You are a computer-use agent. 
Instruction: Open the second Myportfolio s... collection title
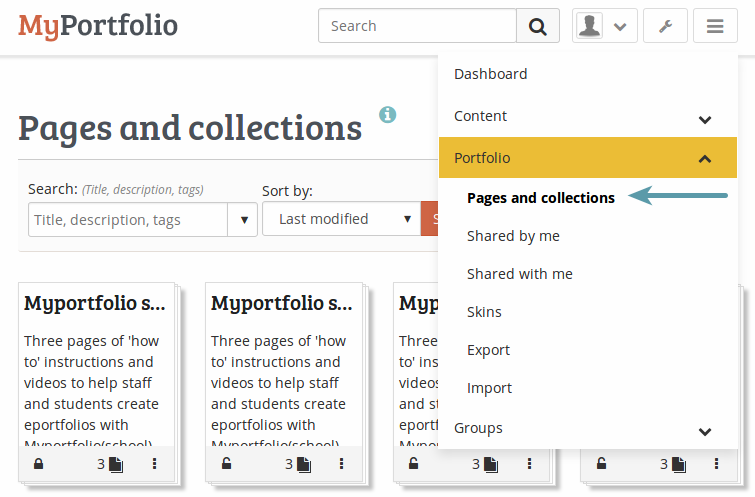click(282, 303)
